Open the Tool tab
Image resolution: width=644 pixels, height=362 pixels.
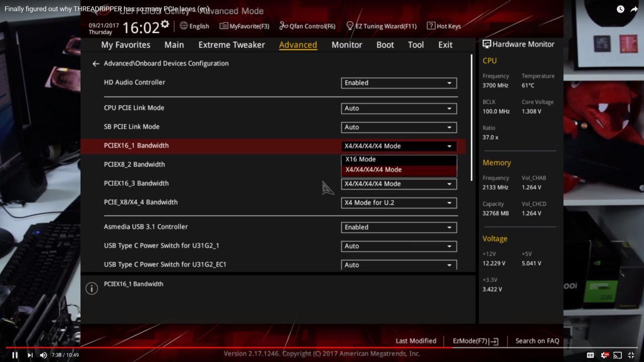click(416, 45)
